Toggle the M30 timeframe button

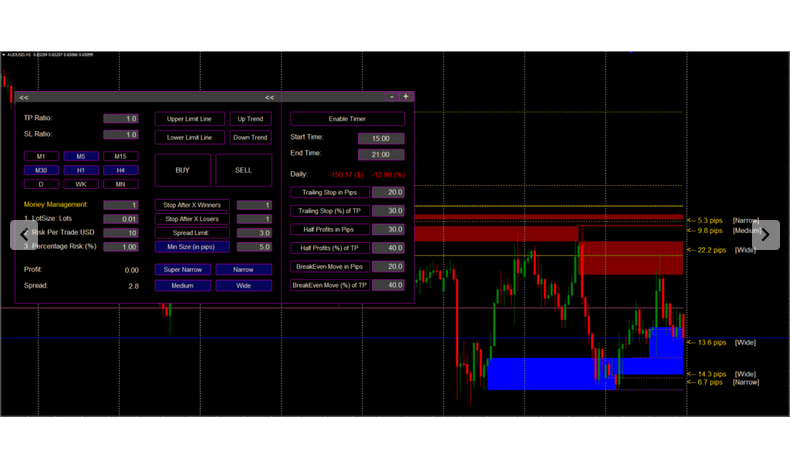(x=41, y=170)
